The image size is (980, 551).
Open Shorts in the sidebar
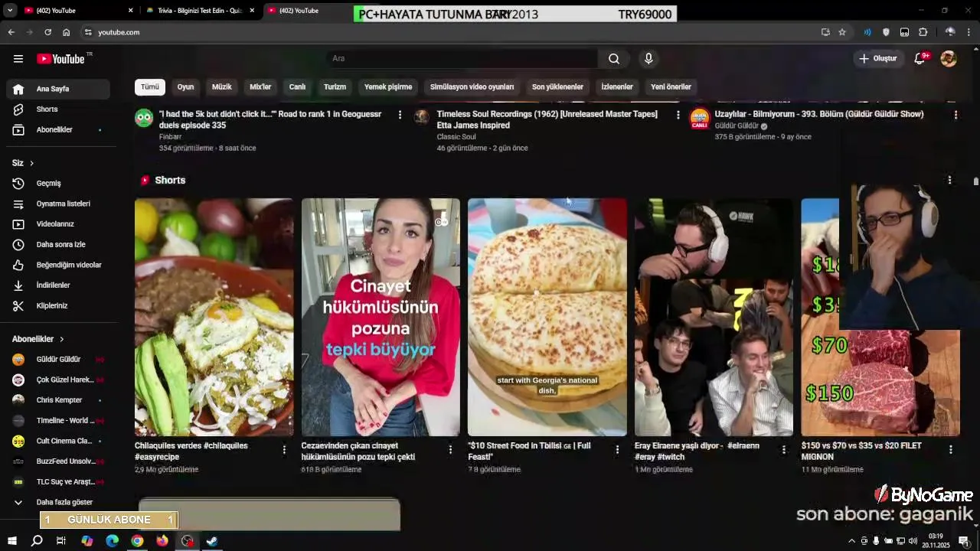58,109
